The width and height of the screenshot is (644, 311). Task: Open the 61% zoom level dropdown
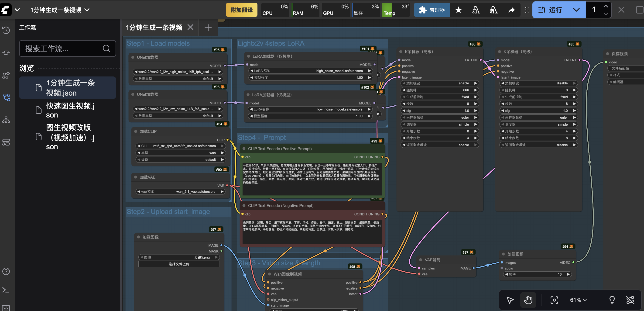click(x=578, y=300)
